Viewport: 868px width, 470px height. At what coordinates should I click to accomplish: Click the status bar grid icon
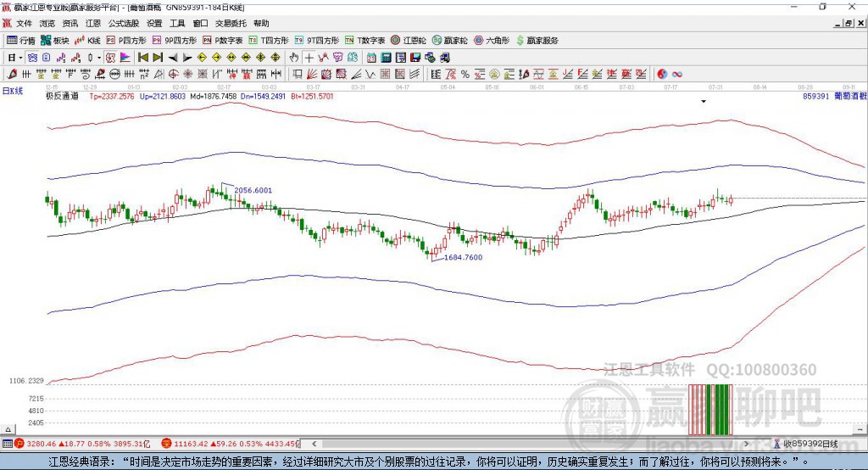coord(7,444)
